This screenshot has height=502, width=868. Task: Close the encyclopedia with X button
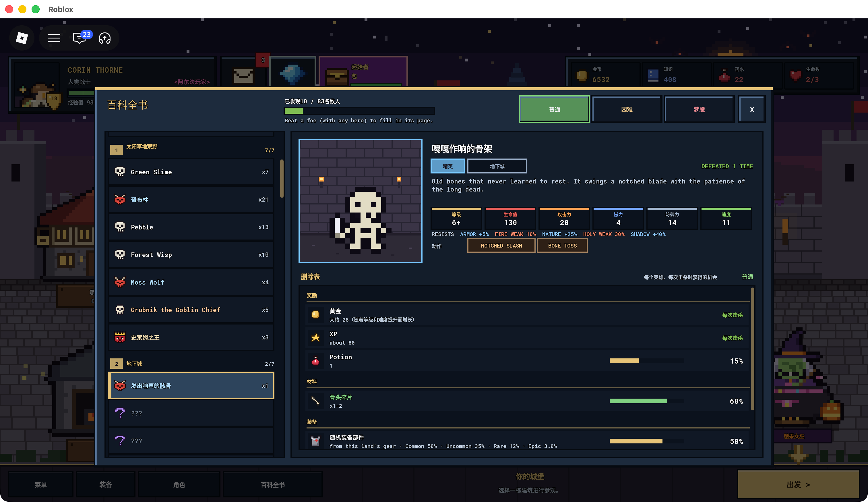click(752, 109)
